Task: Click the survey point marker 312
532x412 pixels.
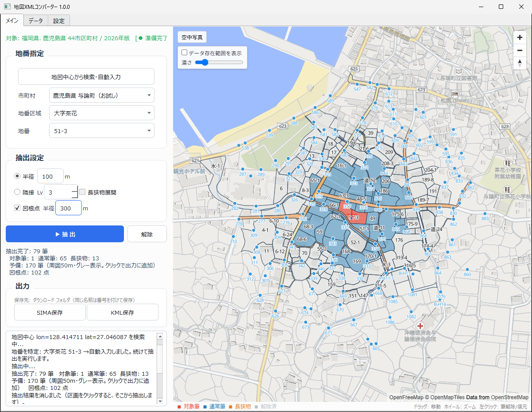Action: point(251,274)
